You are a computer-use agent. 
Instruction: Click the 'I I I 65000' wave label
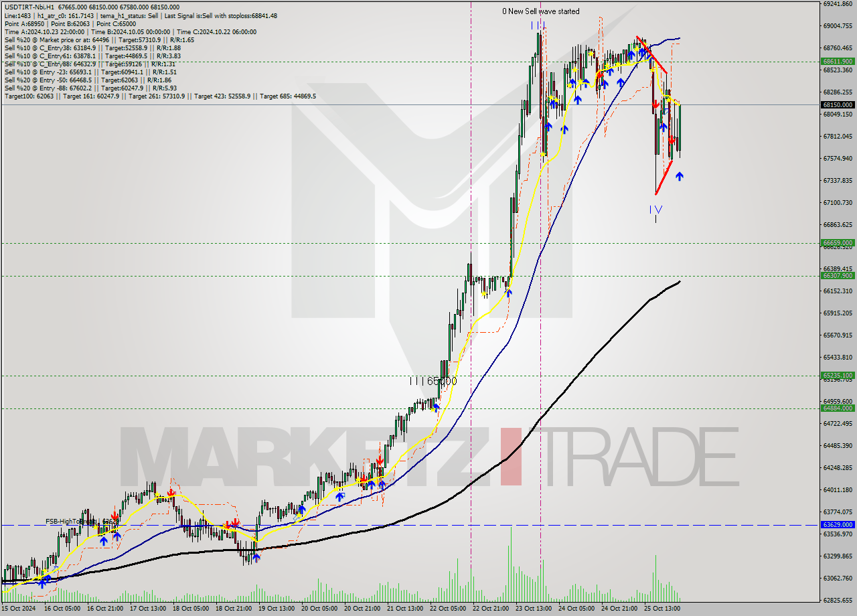[x=433, y=381]
